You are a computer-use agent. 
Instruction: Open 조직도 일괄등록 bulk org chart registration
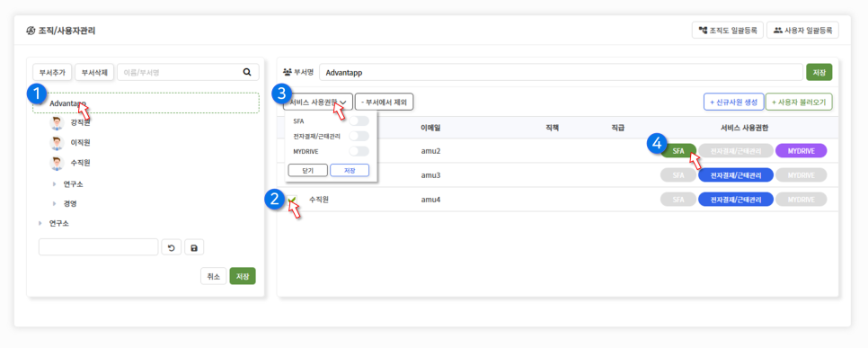[x=728, y=31]
